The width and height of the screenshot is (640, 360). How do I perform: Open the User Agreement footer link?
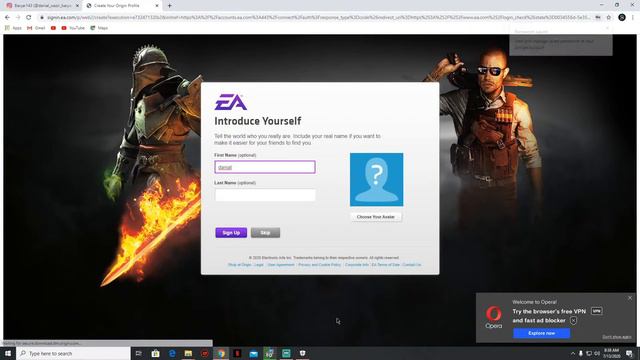point(281,265)
